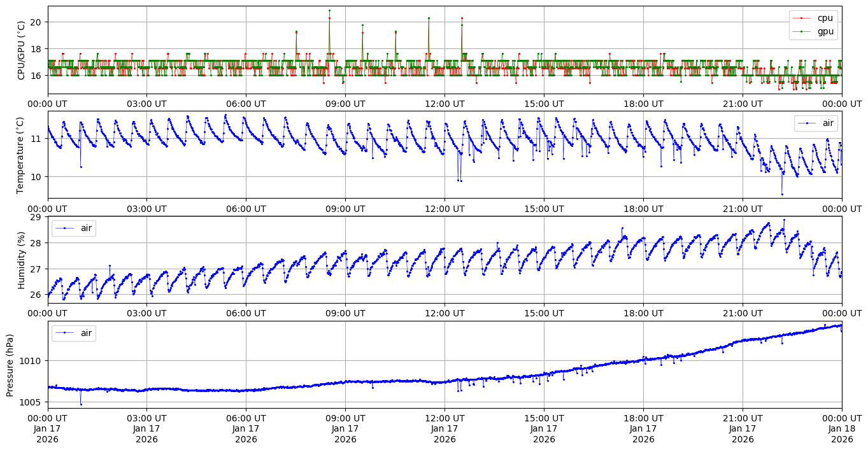
Task: Click the Temperature (°C) y-axis label
Action: [x=21, y=155]
